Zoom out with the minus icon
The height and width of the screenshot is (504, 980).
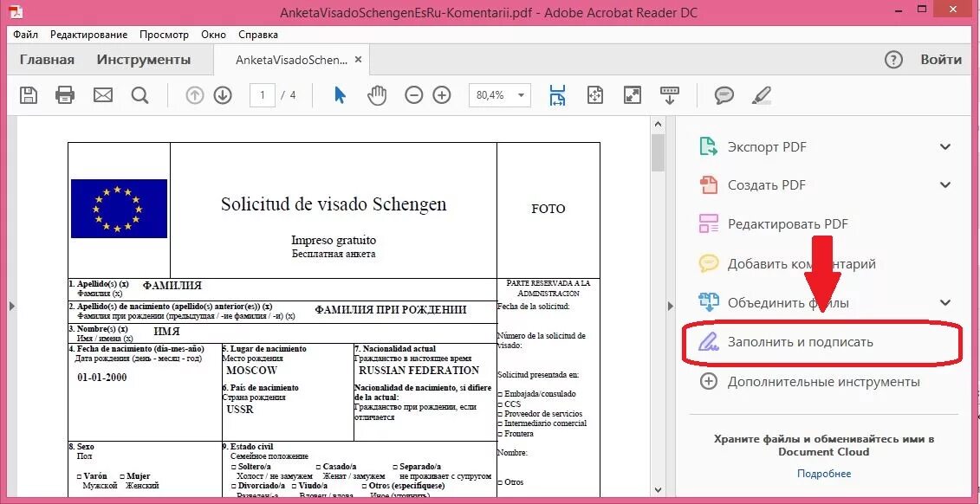pyautogui.click(x=414, y=95)
